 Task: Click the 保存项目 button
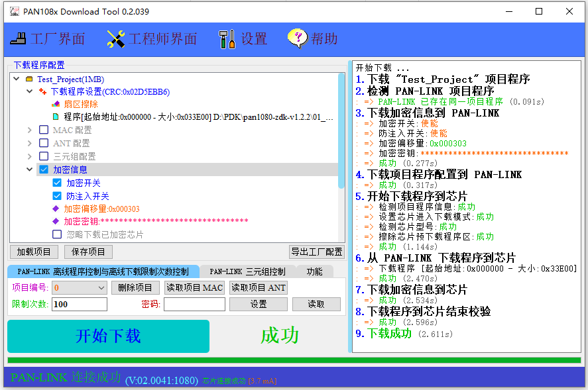tap(88, 252)
